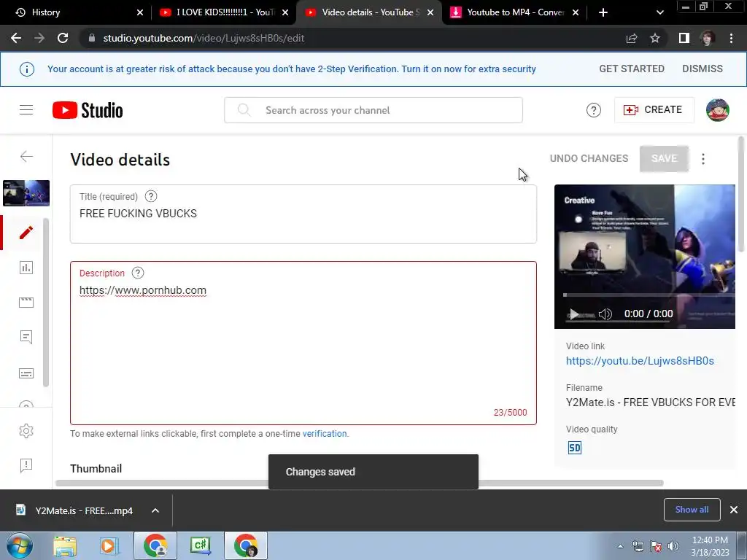Open the Subtitles icon in sidebar
The width and height of the screenshot is (747, 560).
26,373
